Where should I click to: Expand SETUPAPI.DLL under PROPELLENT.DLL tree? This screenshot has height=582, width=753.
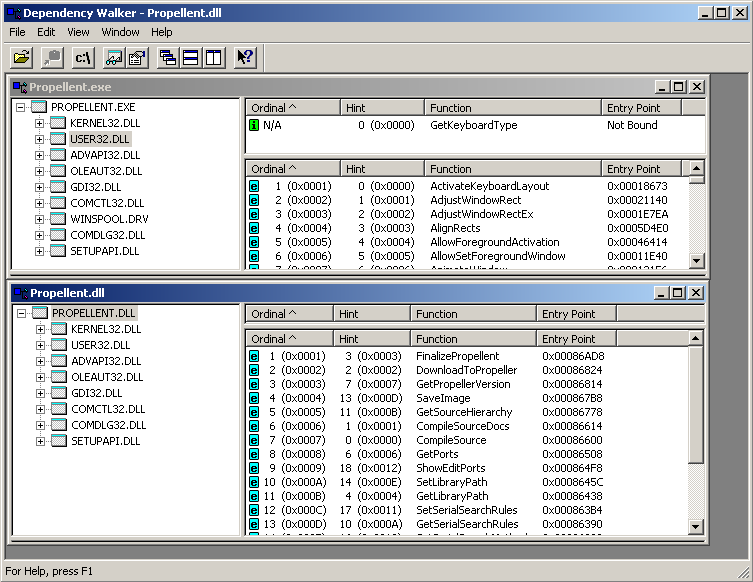click(40, 441)
